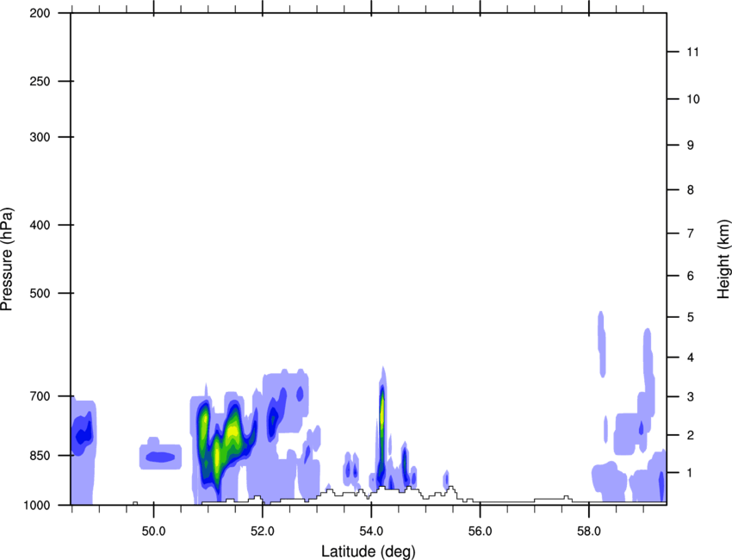Click the 52.0 latitude tick label
Screen dimensions: 732x560
coord(263,532)
